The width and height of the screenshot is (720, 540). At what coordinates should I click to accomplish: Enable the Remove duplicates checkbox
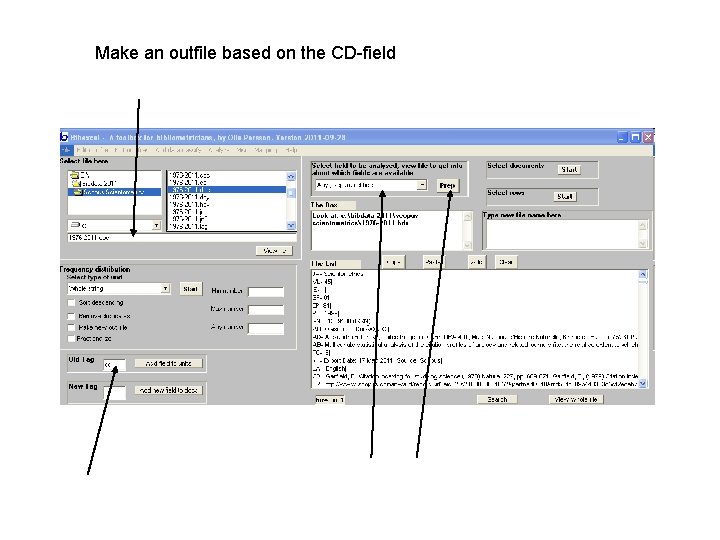(71, 316)
